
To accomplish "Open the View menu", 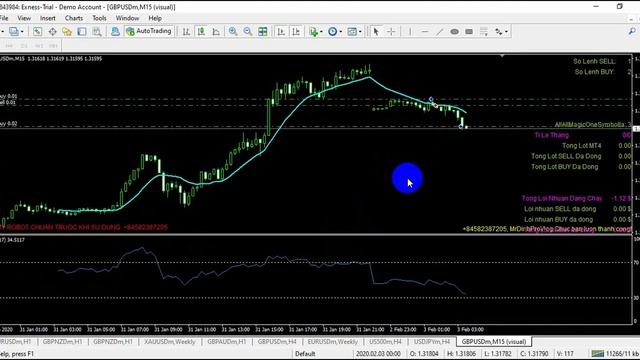I will 24,18.
